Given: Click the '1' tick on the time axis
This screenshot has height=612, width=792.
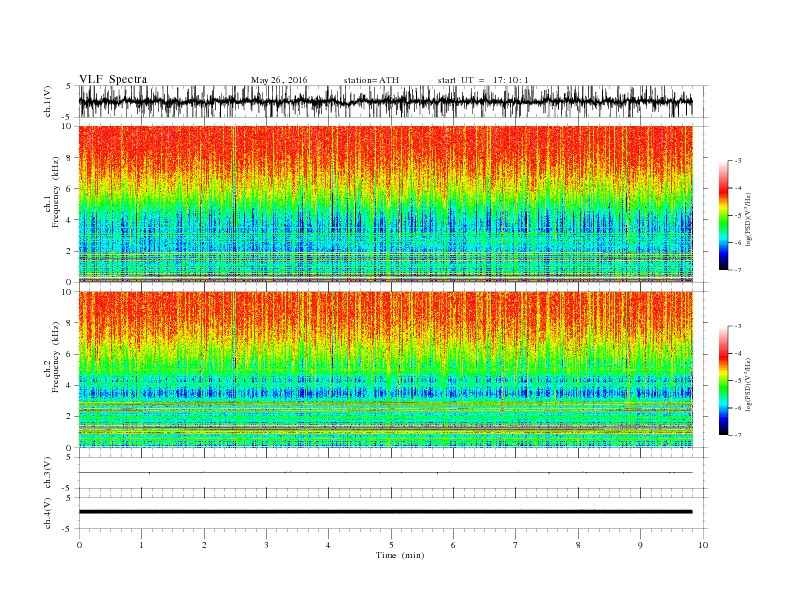Looking at the screenshot, I should point(141,545).
